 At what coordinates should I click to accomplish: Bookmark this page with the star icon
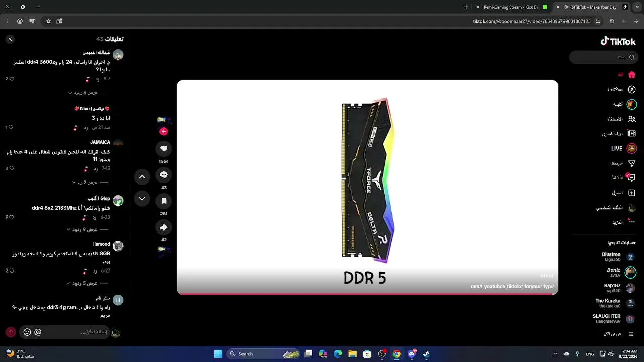pos(49,21)
